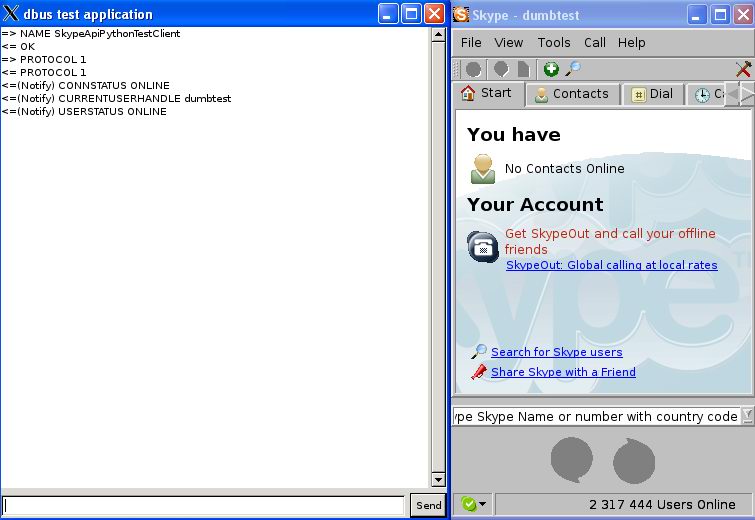Click red icon beside Share Skype with a Friend
Viewport: 755px width, 520px height.
(x=479, y=372)
